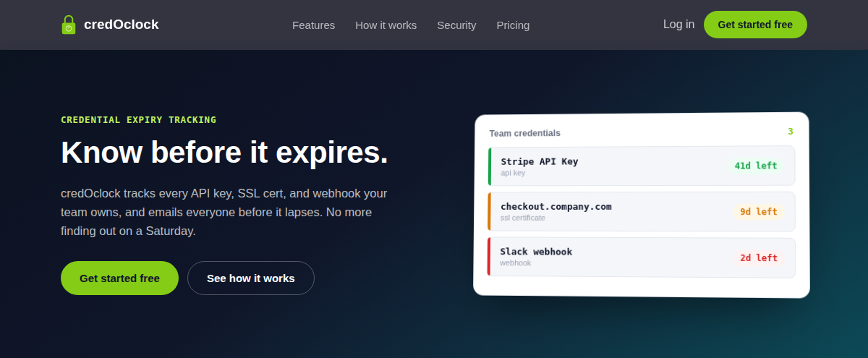Open the Features nav item
This screenshot has width=868, height=358.
pos(313,25)
